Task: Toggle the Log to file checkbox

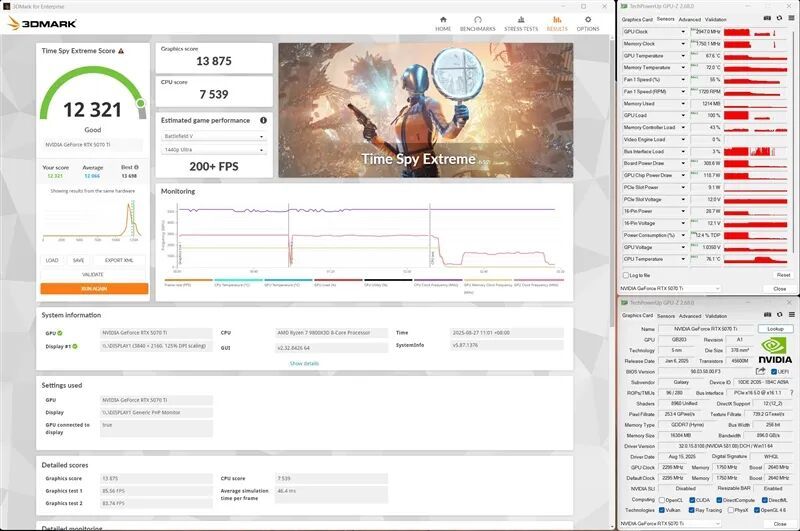Action: 626,275
